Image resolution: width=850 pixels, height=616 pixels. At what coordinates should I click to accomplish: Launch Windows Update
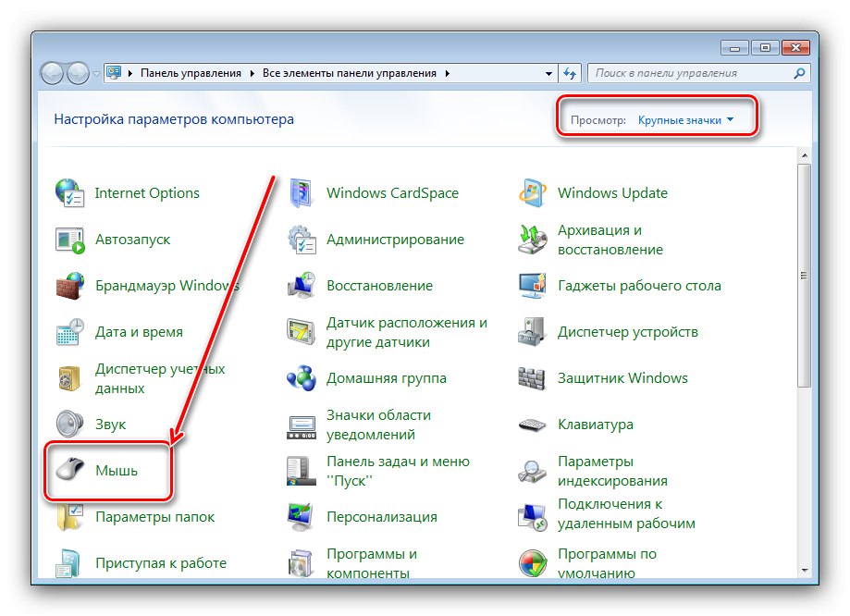[613, 192]
